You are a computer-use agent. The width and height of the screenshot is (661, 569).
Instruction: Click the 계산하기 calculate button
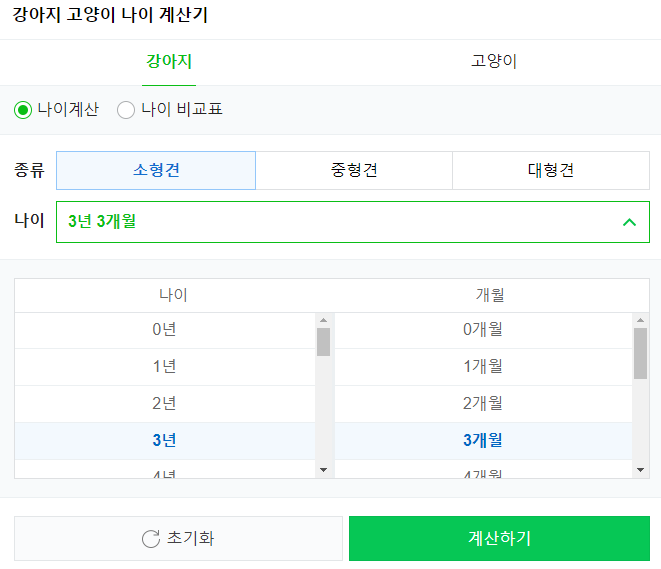[500, 539]
